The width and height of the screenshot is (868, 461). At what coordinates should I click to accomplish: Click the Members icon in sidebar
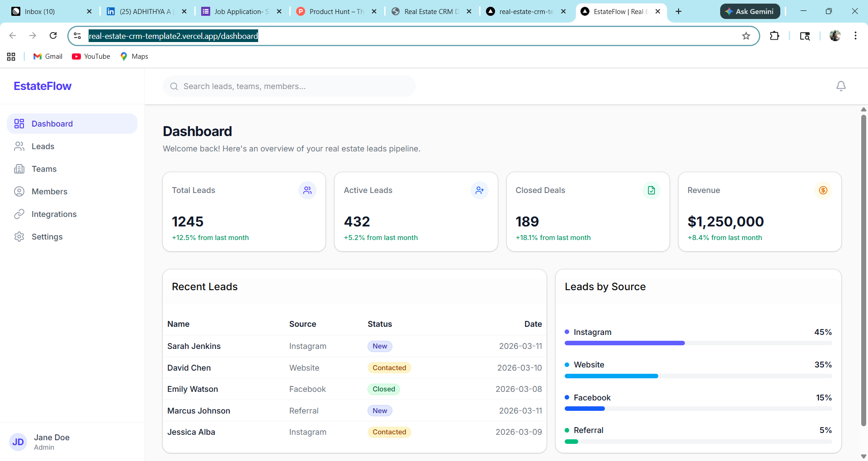19,191
